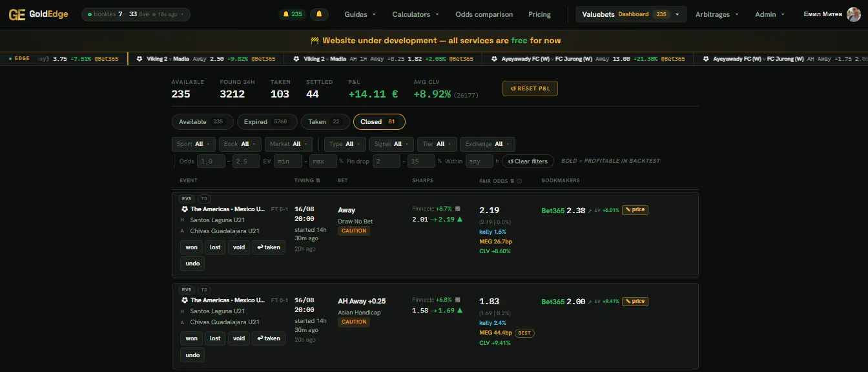868x372 pixels.
Task: Open the Book filter dropdown
Action: (240, 144)
